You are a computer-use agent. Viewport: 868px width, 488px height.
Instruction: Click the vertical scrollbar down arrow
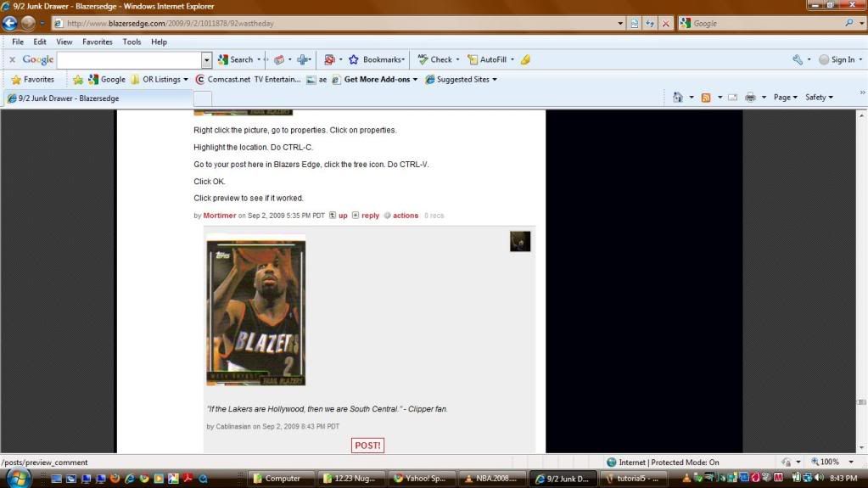[x=862, y=447]
